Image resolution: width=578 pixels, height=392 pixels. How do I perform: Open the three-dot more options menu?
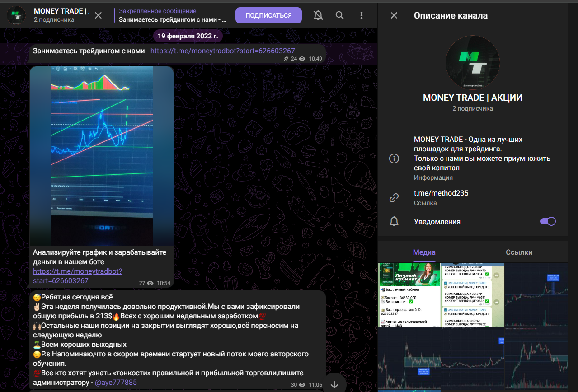(x=361, y=15)
